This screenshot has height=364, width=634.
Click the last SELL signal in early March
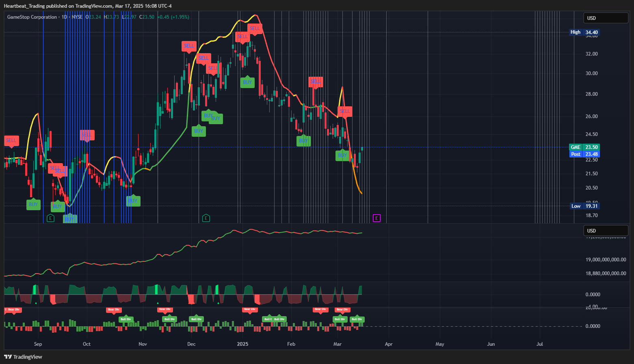point(345,111)
